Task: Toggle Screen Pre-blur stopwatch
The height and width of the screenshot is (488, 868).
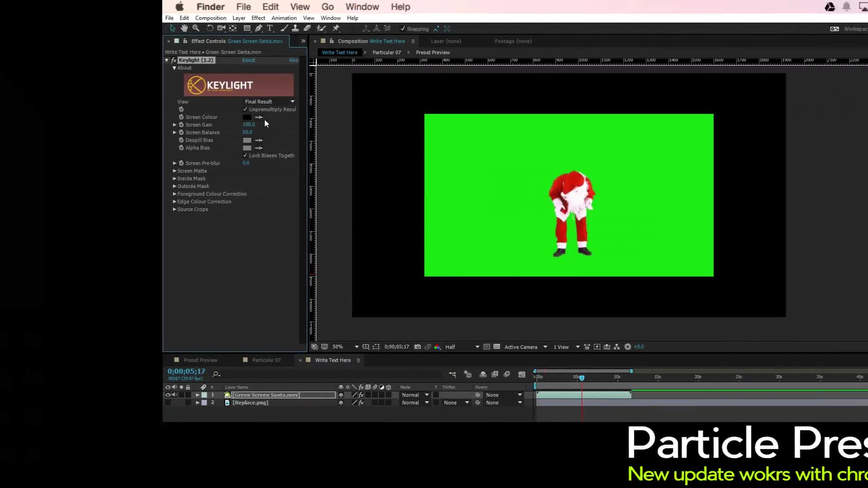Action: click(x=181, y=163)
